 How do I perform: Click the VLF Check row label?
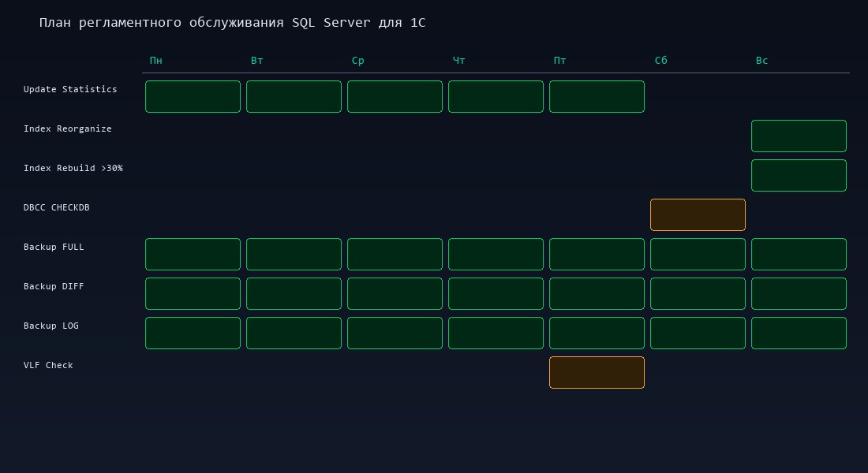tap(48, 365)
